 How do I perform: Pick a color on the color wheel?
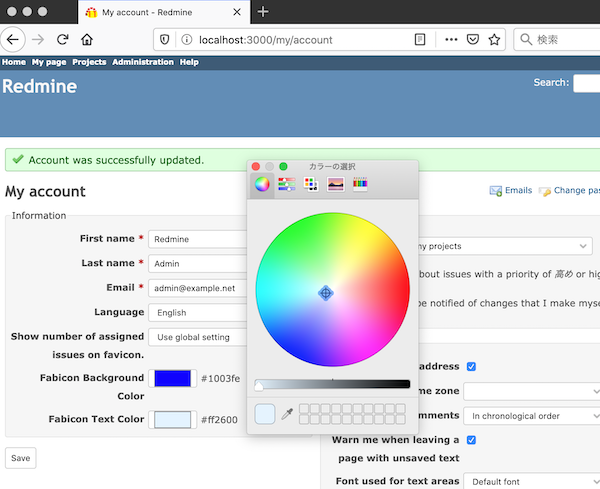(x=333, y=290)
